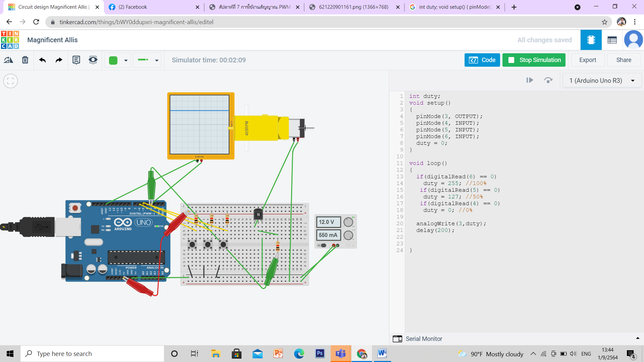The width and height of the screenshot is (644, 362).
Task: Bookmark this page star icon
Action: click(x=604, y=22)
